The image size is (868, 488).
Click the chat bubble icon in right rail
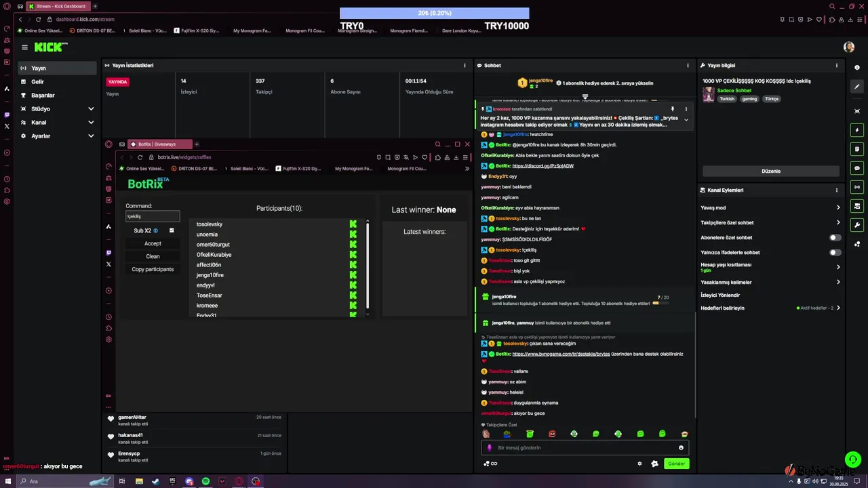coord(857,168)
